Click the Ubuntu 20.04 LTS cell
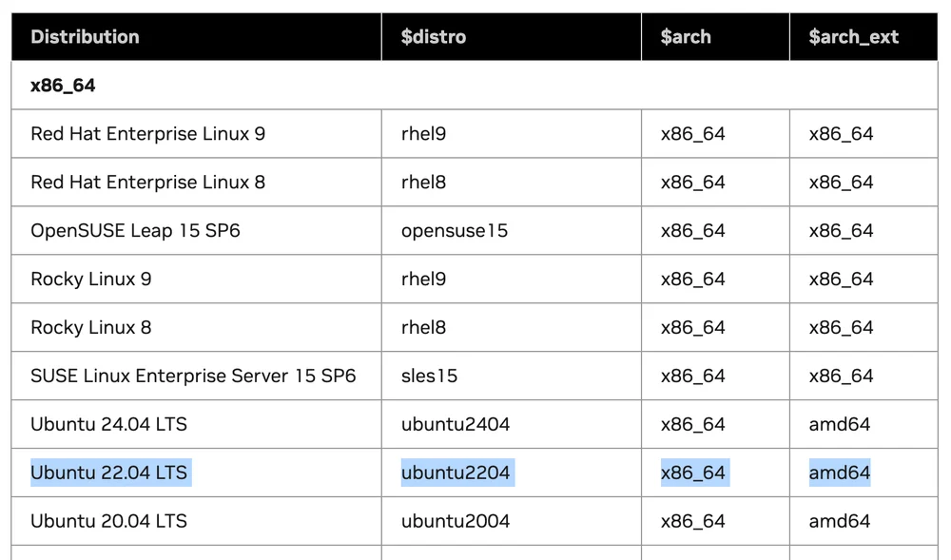Screen dimensions: 951x560 click(x=108, y=521)
